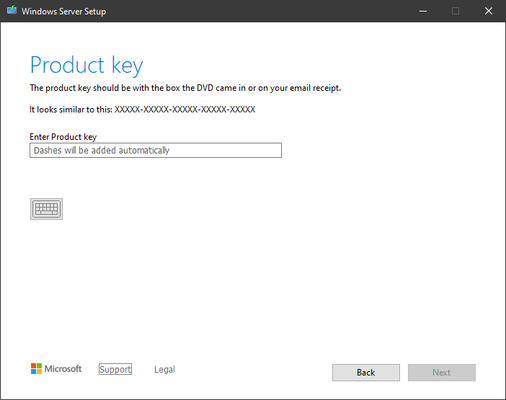The image size is (506, 400).
Task: Click the empty dark title bar area
Action: 260,11
